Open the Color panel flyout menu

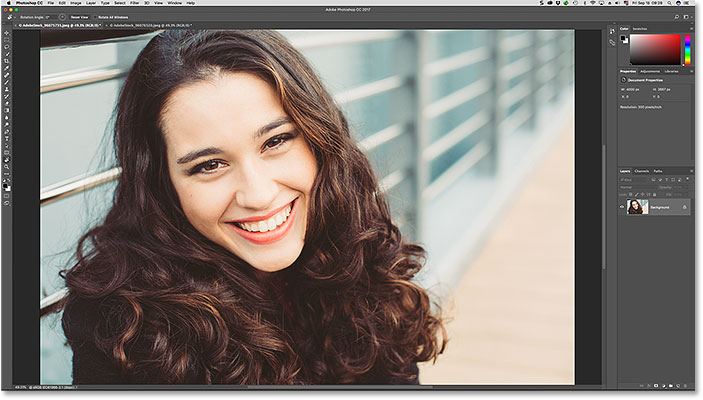tap(691, 29)
